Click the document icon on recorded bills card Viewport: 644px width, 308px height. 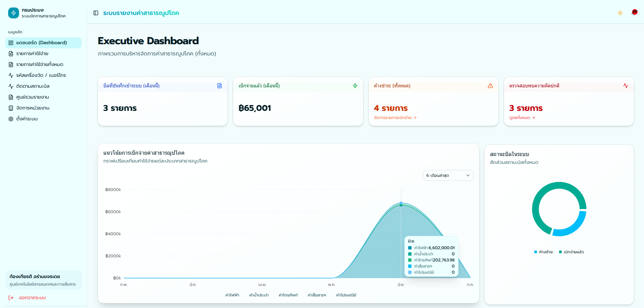220,86
